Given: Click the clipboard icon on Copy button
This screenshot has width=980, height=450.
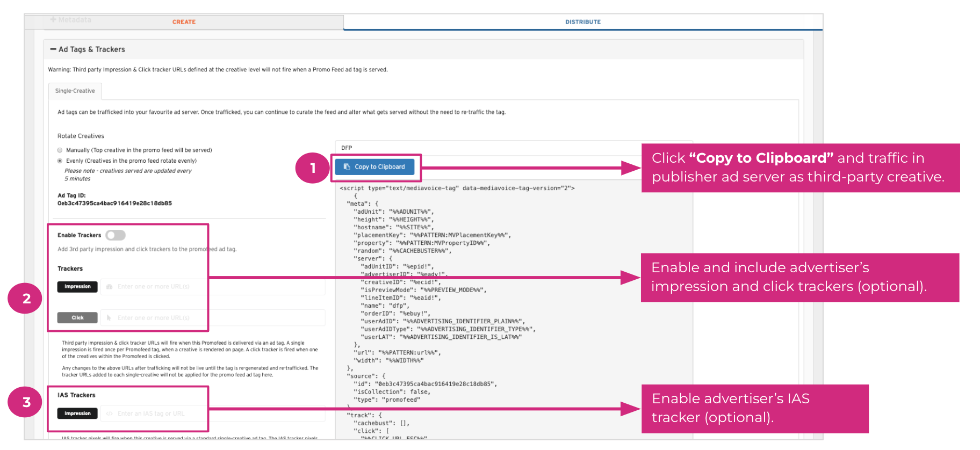Looking at the screenshot, I should (x=347, y=167).
